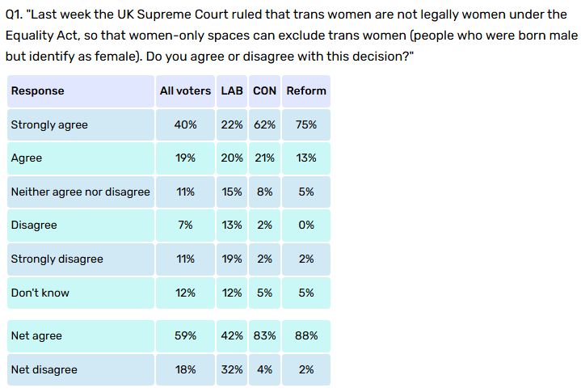Click the Reform column header

[x=306, y=91]
